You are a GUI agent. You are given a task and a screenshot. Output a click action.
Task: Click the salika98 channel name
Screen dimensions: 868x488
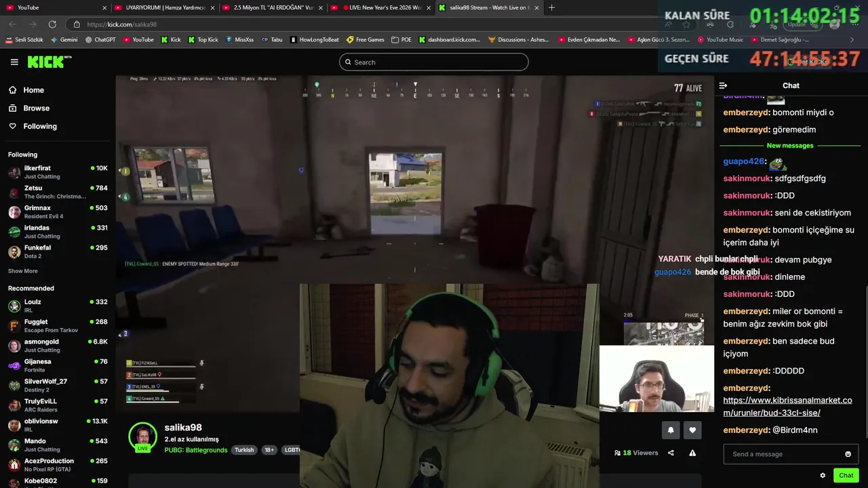click(183, 428)
